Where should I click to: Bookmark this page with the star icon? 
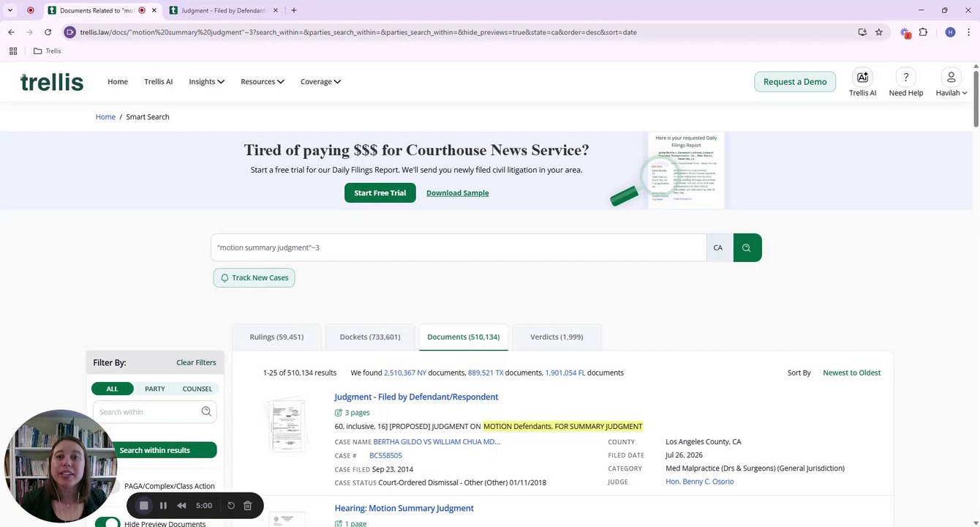click(x=879, y=32)
